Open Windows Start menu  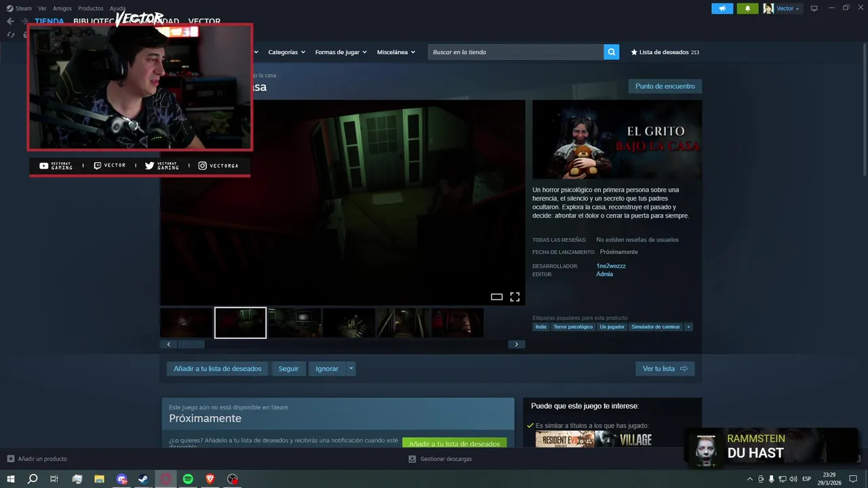tap(11, 479)
